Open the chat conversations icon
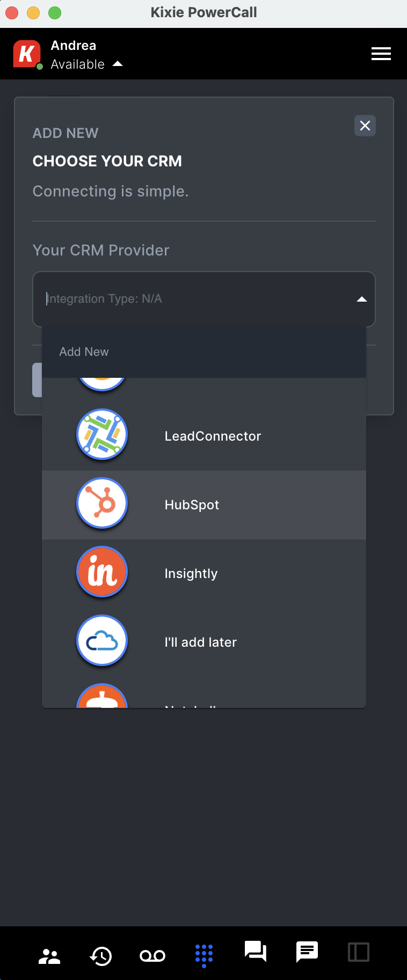 pyautogui.click(x=256, y=952)
